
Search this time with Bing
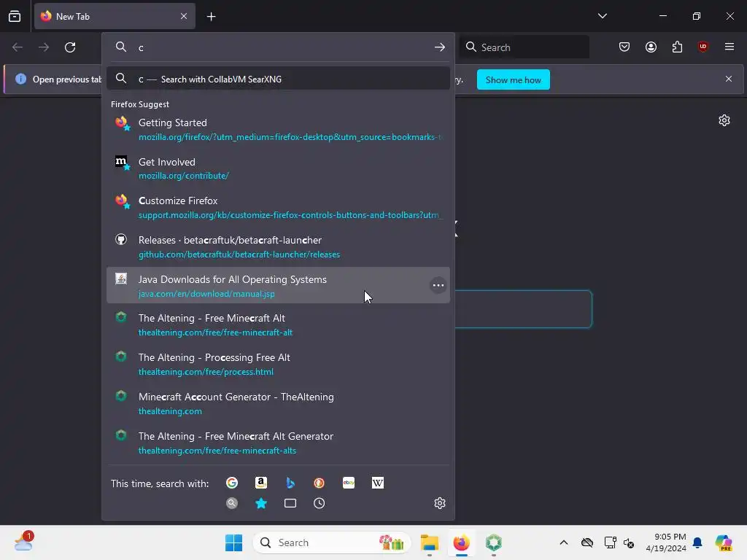(x=290, y=483)
